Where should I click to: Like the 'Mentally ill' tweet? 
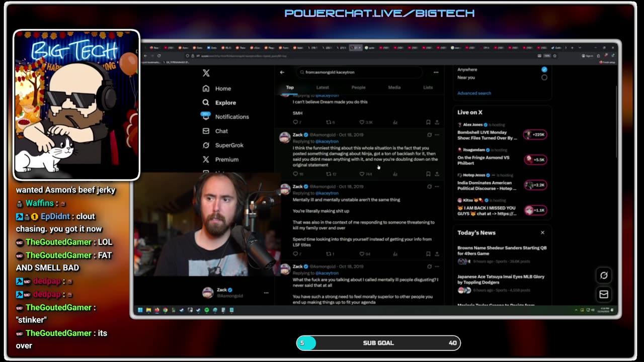tap(365, 254)
